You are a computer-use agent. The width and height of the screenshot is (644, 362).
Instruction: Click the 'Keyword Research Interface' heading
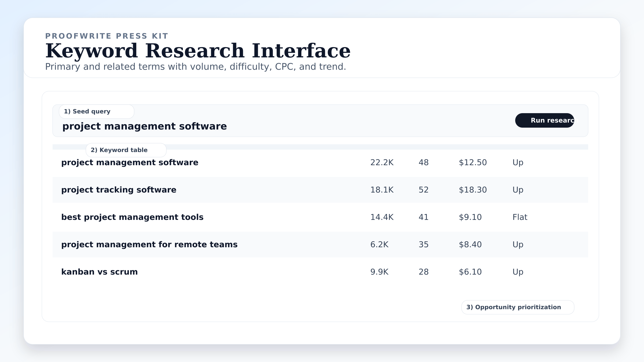pos(198,50)
